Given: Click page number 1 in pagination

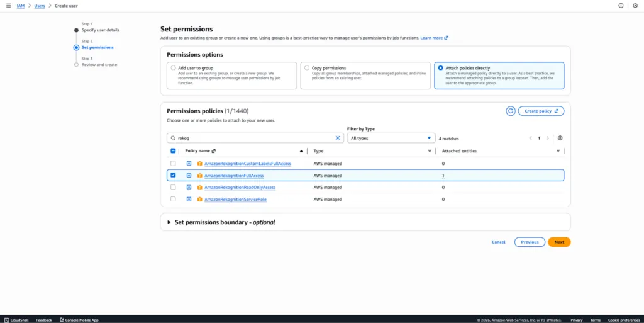Looking at the screenshot, I should click(x=539, y=138).
